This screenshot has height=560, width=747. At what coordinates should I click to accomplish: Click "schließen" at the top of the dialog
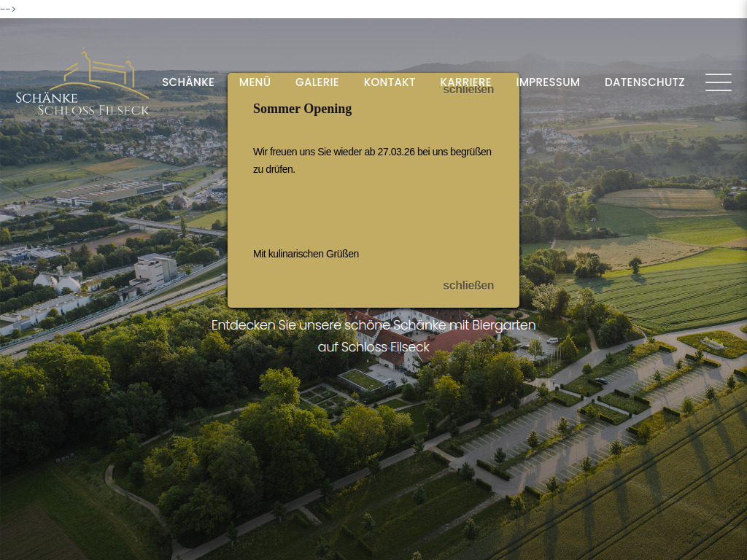(468, 89)
